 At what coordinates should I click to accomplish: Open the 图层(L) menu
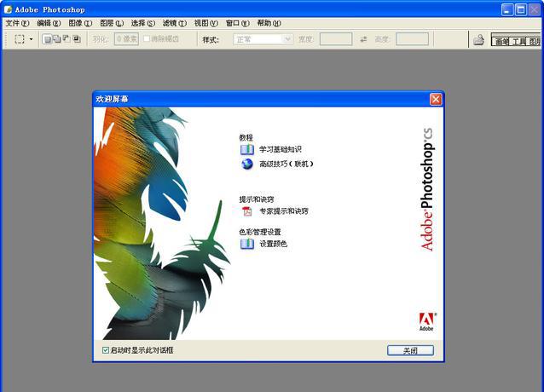(112, 23)
